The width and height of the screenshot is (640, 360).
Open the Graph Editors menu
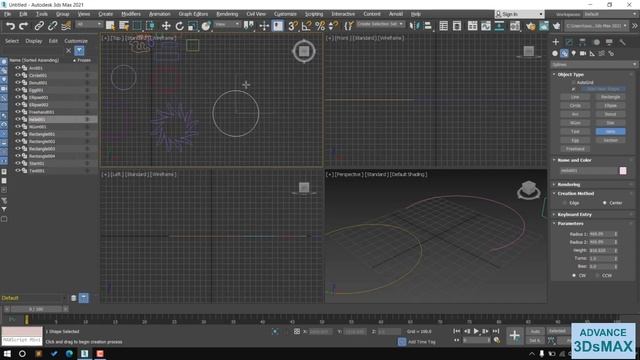(193, 14)
